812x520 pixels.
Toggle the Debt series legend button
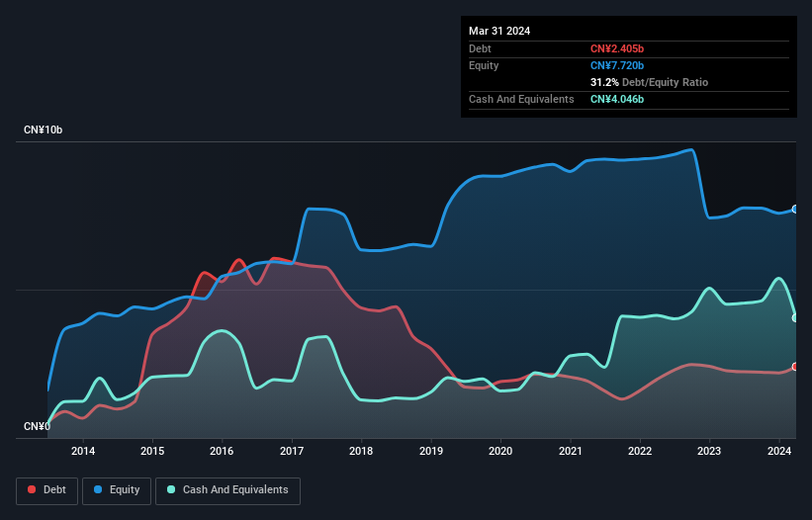(x=47, y=490)
